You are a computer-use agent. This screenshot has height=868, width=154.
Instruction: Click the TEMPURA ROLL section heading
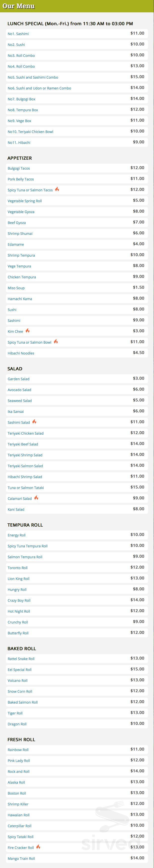click(25, 525)
